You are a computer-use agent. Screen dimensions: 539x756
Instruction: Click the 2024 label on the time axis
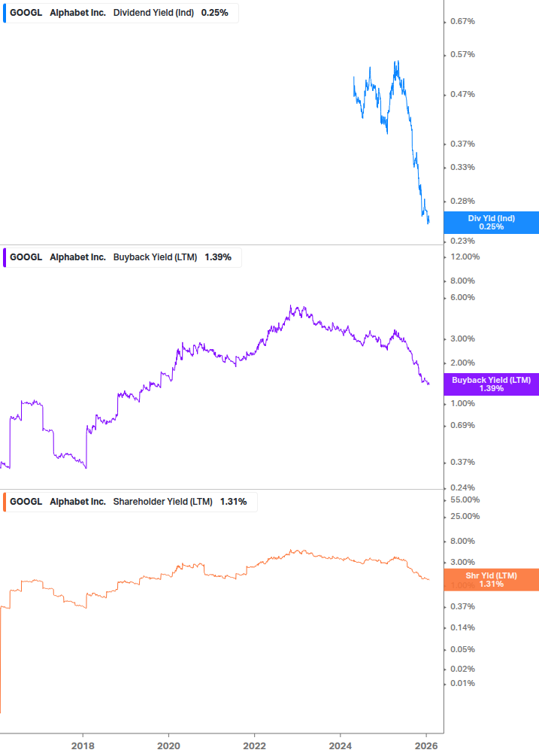341,745
